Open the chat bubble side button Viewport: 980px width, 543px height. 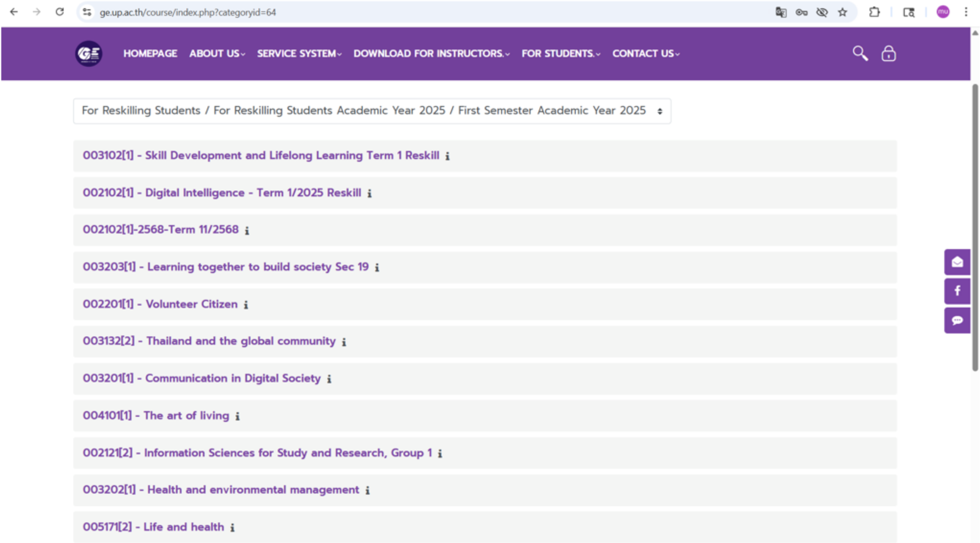pyautogui.click(x=957, y=321)
